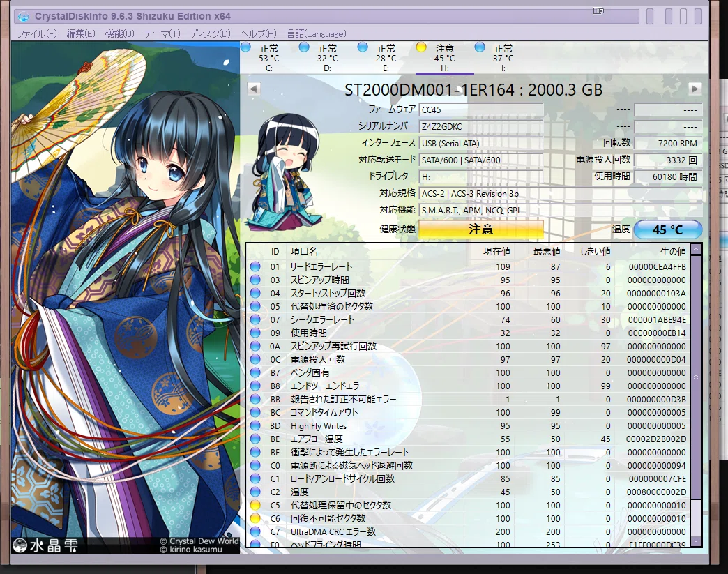Click status icon for BB 報告された訂正不可能エラー
Image resolution: width=728 pixels, height=574 pixels.
click(255, 399)
